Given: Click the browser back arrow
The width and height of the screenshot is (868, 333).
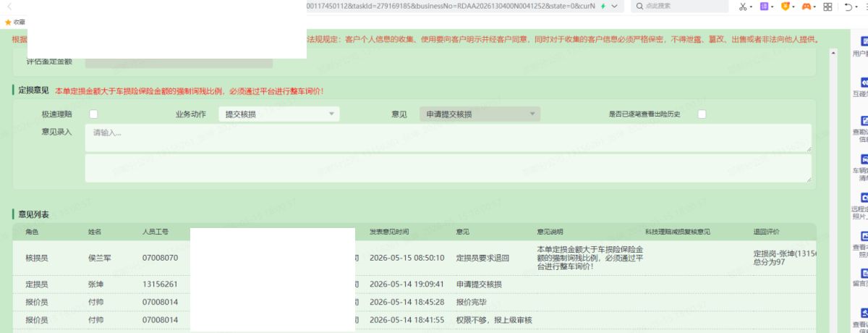Looking at the screenshot, I should coord(9,6).
